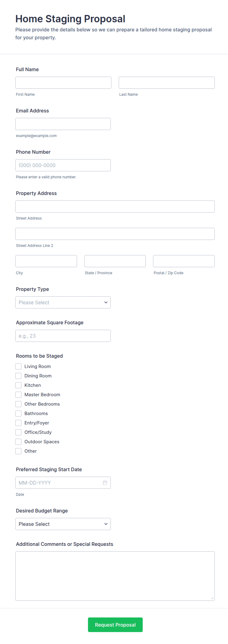This screenshot has width=228, height=644.
Task: Click the Street Address input
Action: pyautogui.click(x=115, y=206)
